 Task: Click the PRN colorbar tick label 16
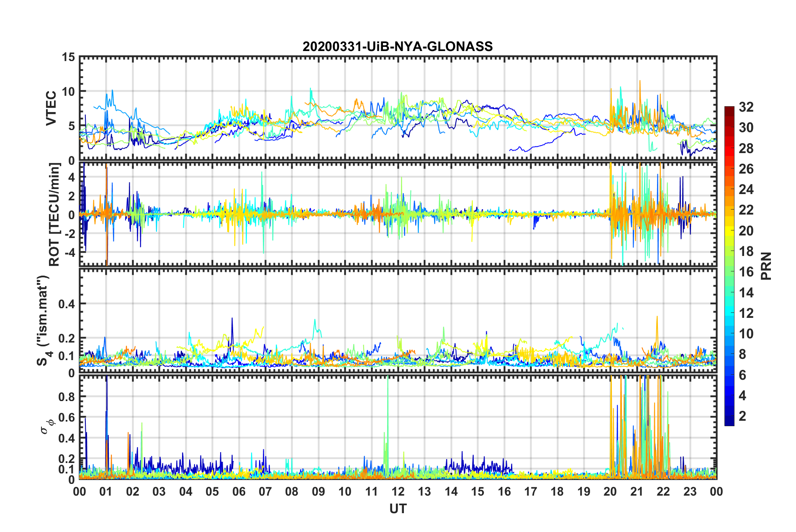(746, 272)
